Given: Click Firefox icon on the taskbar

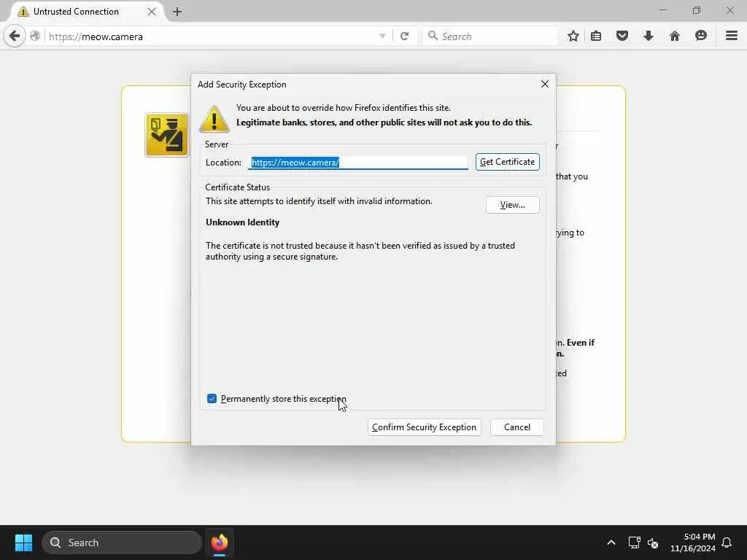Looking at the screenshot, I should [x=219, y=542].
